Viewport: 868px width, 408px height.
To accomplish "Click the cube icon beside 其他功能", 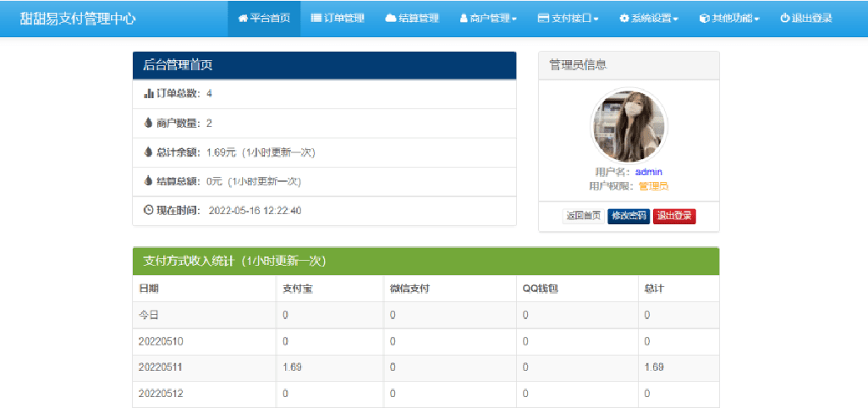I will click(704, 19).
